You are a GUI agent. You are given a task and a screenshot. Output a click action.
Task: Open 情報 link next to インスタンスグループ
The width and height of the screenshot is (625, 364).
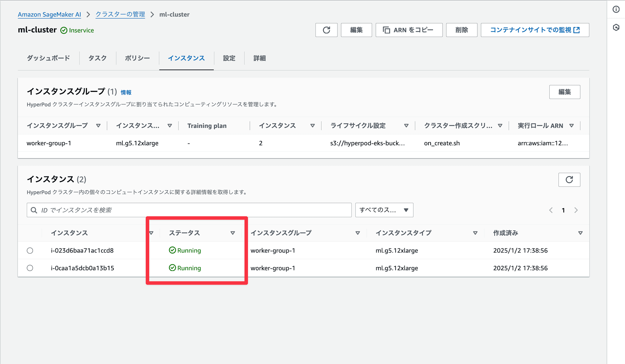point(126,92)
